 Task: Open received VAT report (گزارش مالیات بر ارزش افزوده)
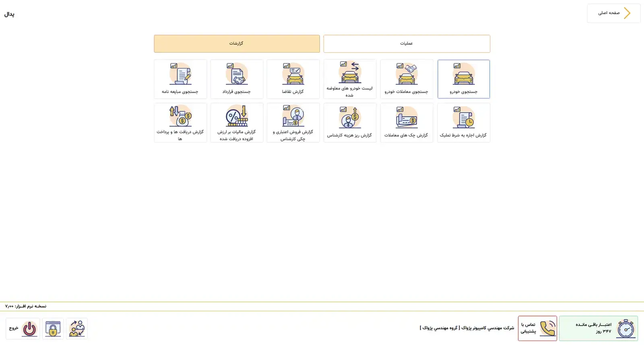point(237,122)
